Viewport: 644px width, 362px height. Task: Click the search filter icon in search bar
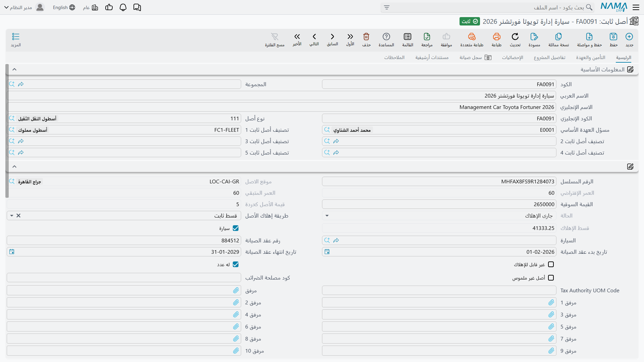point(387,7)
